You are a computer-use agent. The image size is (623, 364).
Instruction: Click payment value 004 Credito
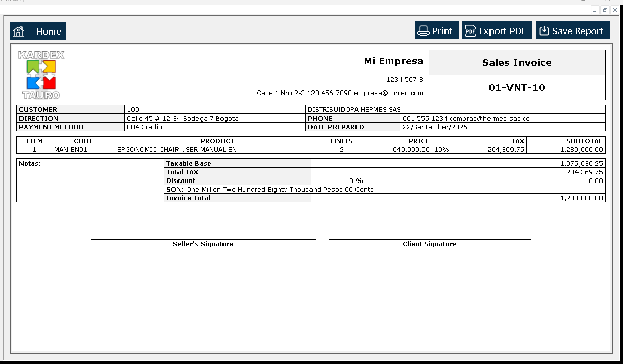click(146, 127)
